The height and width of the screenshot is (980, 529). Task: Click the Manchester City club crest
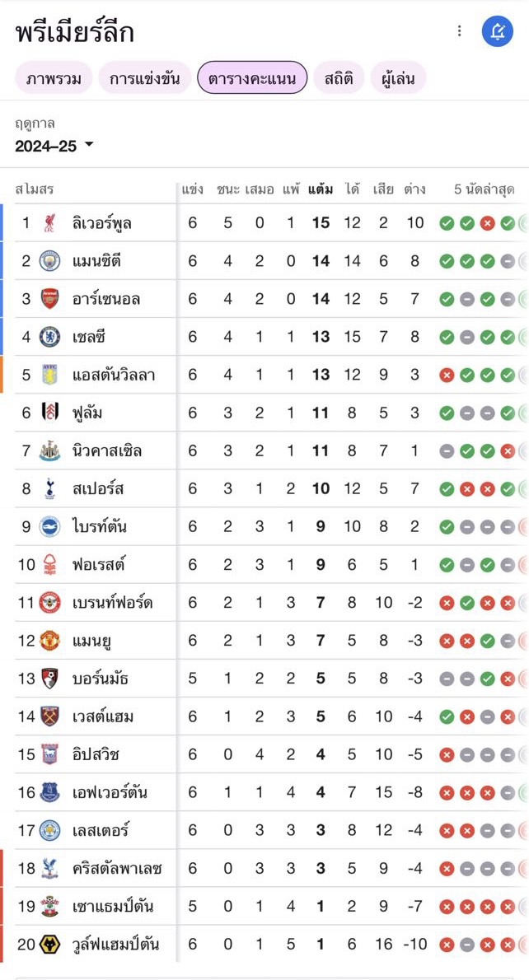point(50,260)
